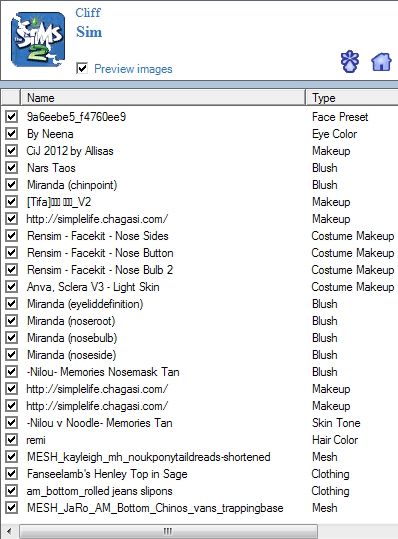Sort list by the Name column header
The width and height of the screenshot is (398, 539).
click(x=163, y=98)
